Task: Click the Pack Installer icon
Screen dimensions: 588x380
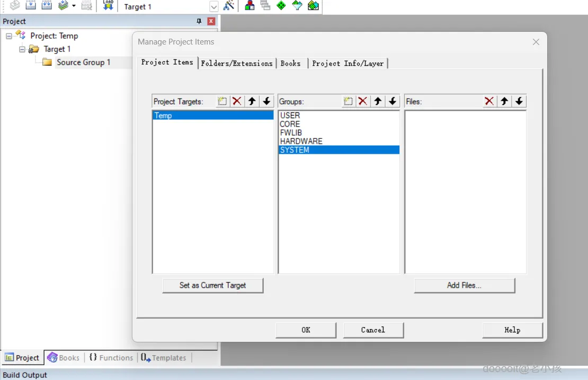Action: click(313, 5)
